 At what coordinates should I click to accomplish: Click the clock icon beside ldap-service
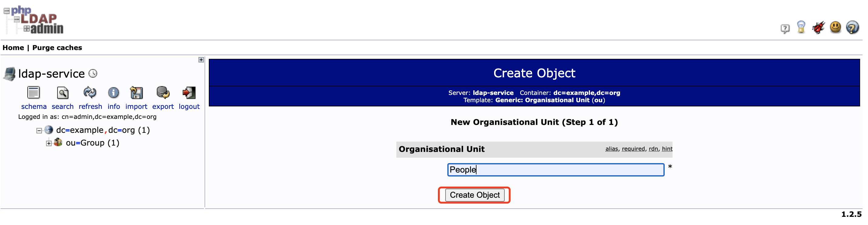93,73
